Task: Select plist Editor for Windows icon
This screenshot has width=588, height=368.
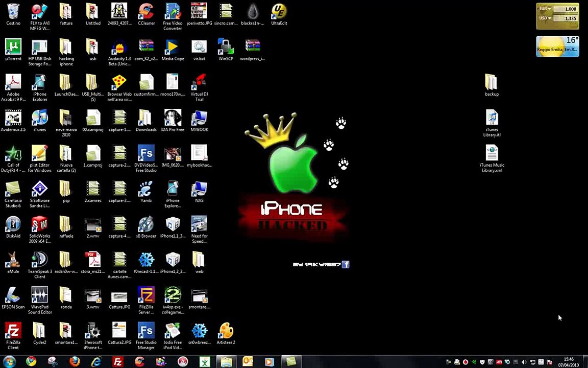Action: (x=40, y=159)
